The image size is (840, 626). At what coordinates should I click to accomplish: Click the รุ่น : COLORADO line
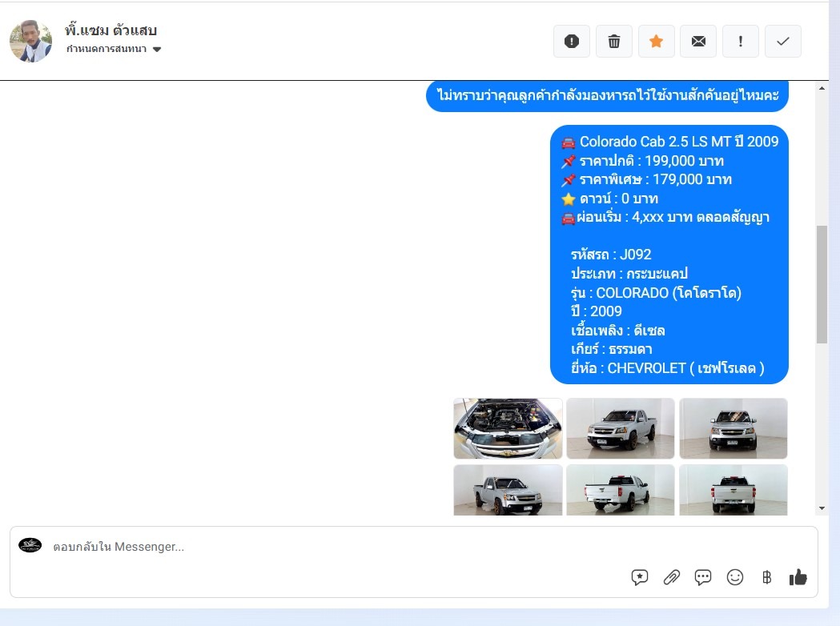(657, 293)
